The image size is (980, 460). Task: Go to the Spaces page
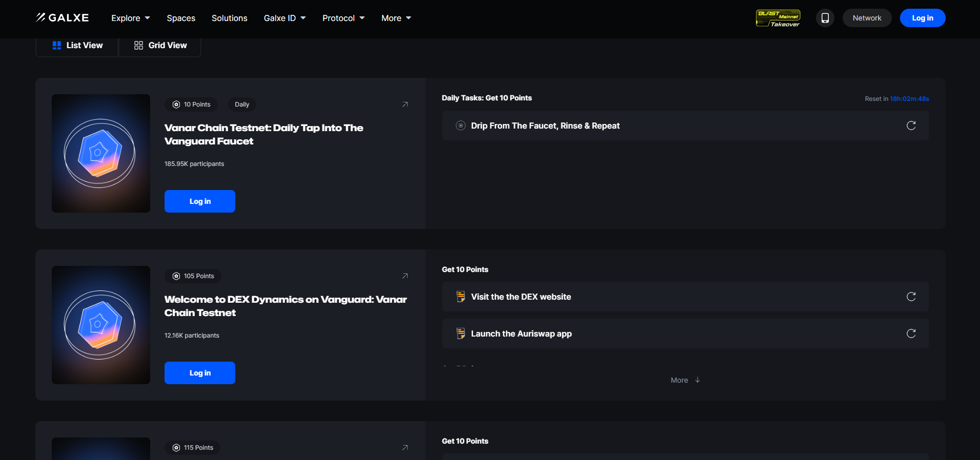[x=181, y=18]
